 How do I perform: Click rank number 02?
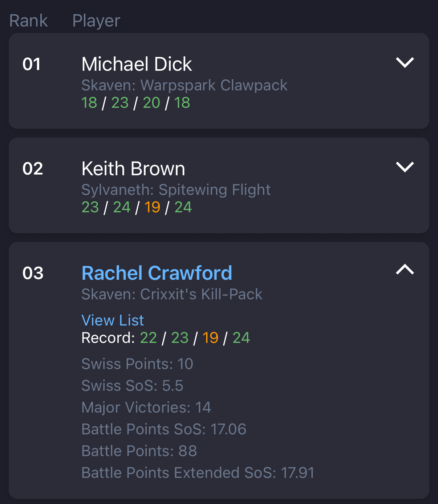point(33,169)
